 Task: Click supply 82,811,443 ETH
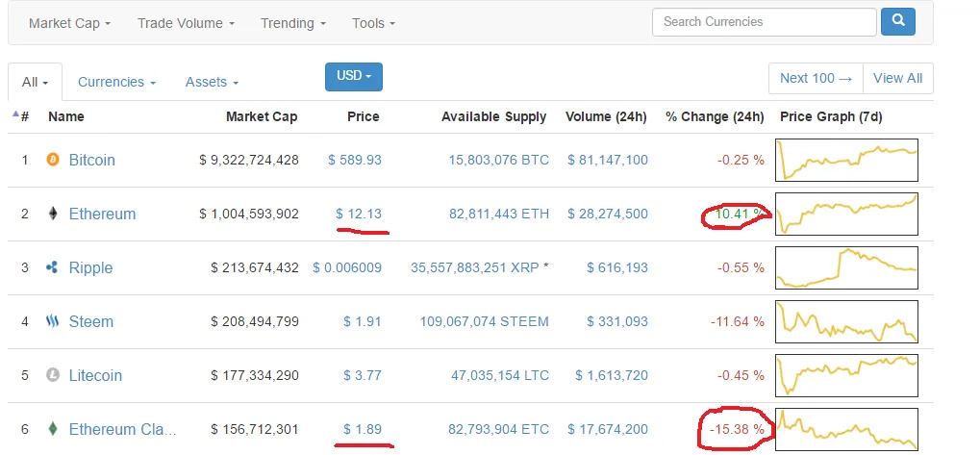499,214
